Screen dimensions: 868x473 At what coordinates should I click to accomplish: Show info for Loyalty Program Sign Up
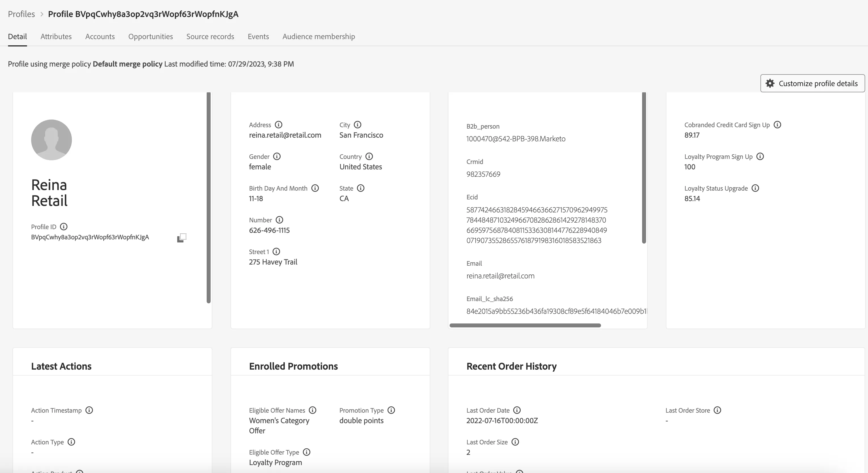click(760, 156)
